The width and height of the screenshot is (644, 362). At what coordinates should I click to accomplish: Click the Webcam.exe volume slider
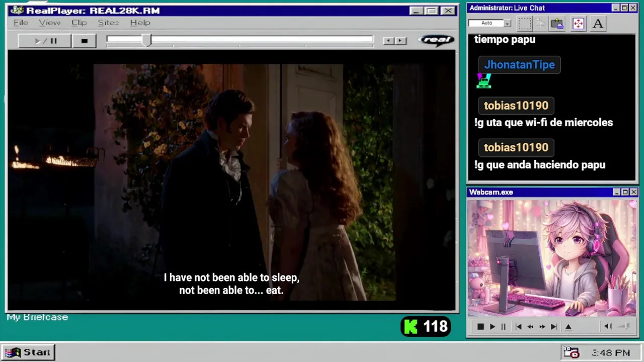pyautogui.click(x=623, y=327)
